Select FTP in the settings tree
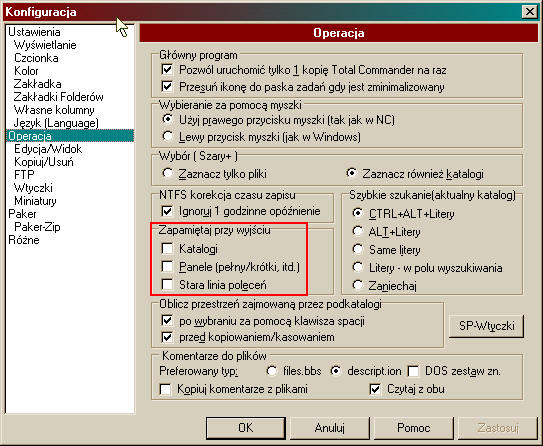Screen dimensions: 543x446 (24, 175)
